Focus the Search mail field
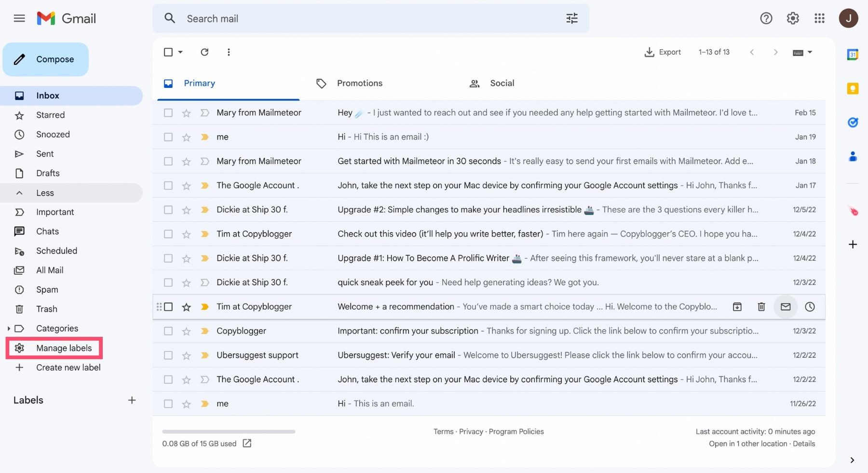868x473 pixels. click(x=371, y=18)
